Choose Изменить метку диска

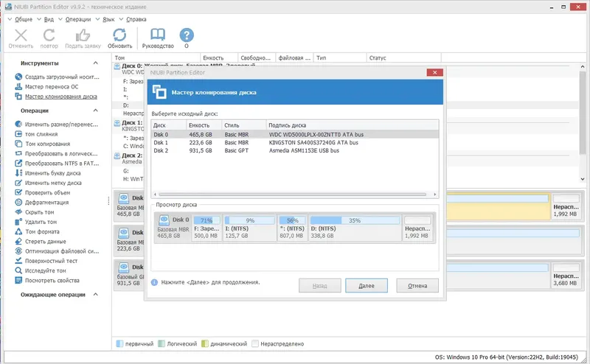[48, 183]
